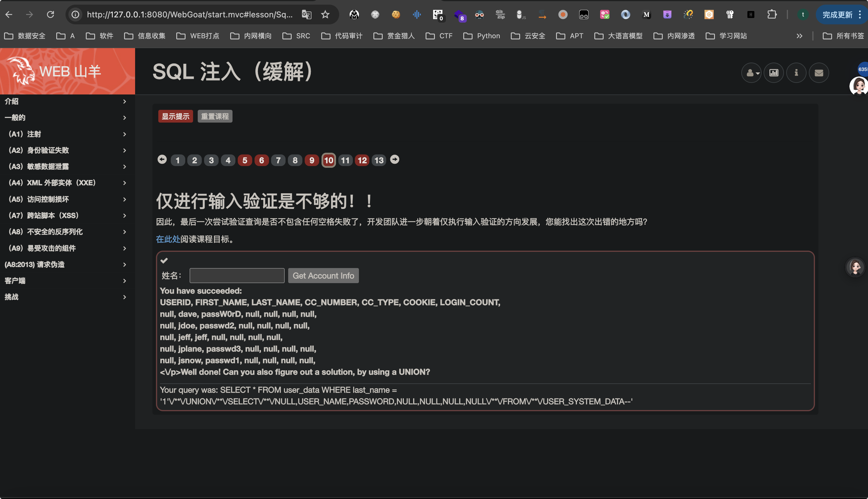Open the site info icon in address bar
This screenshot has width=868, height=499.
(75, 14)
